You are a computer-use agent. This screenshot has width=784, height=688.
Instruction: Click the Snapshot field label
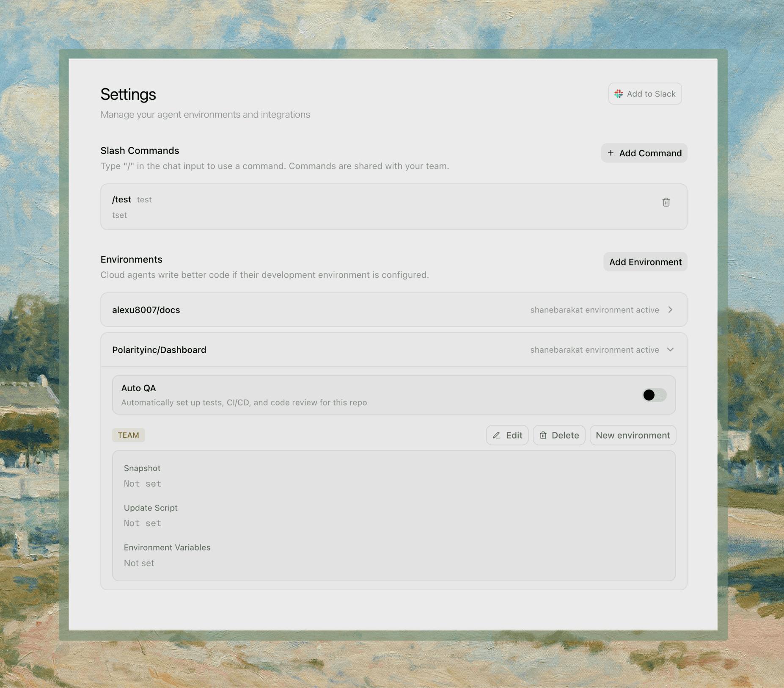tap(142, 468)
